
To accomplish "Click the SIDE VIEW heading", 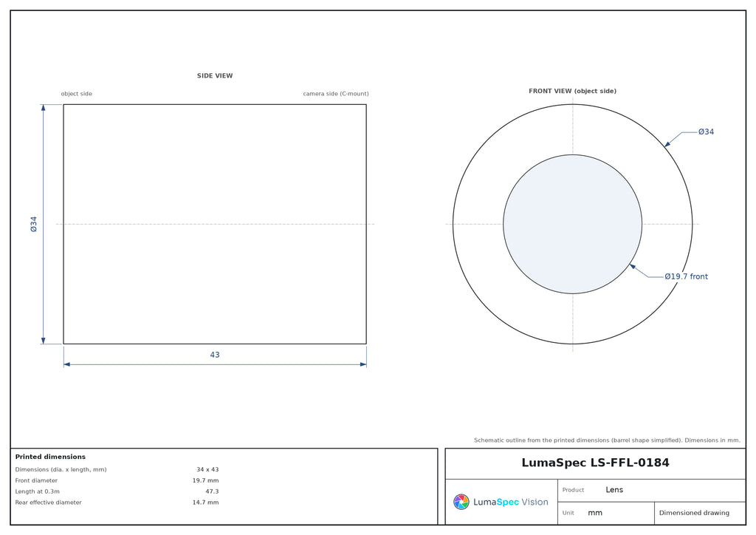I will tap(215, 75).
